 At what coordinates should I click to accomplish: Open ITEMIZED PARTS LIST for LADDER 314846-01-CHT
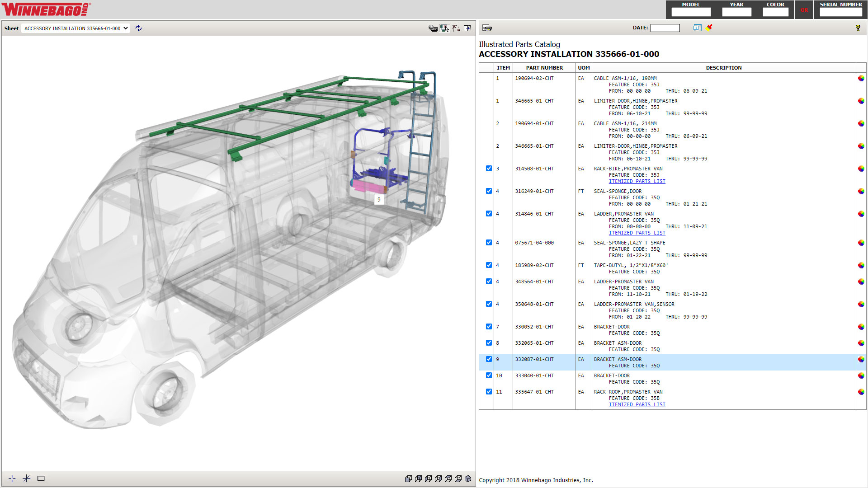click(x=637, y=233)
